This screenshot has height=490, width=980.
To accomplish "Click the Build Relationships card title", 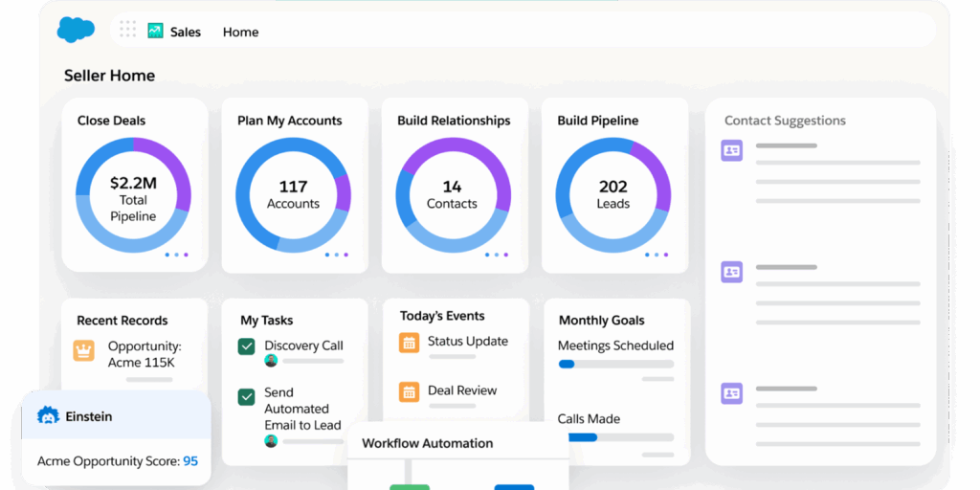I will pos(454,121).
